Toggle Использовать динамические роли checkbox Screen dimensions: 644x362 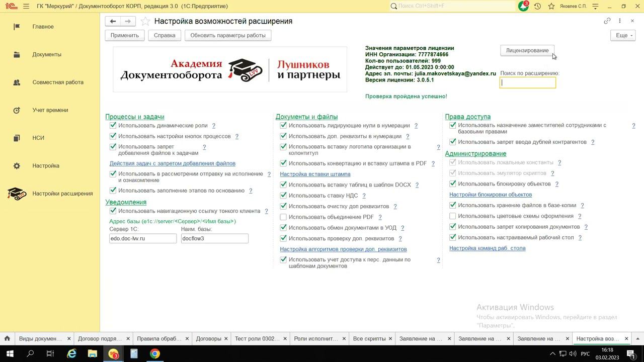(x=113, y=126)
